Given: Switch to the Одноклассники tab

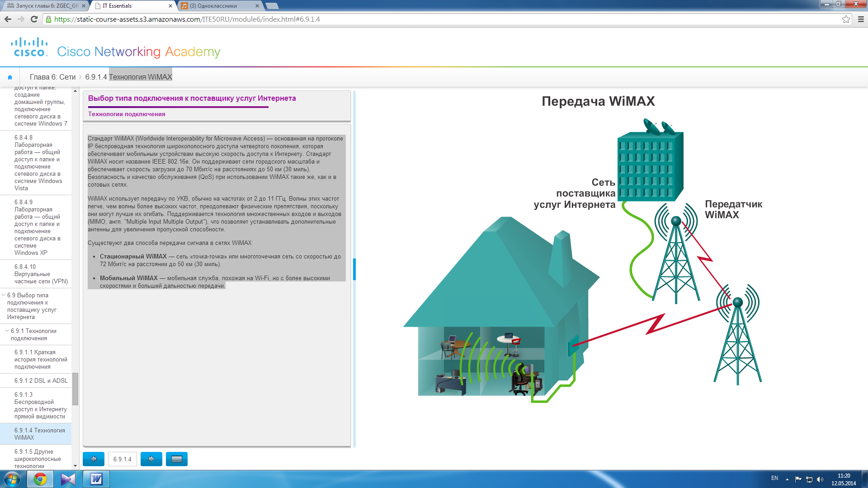Looking at the screenshot, I should (x=219, y=6).
